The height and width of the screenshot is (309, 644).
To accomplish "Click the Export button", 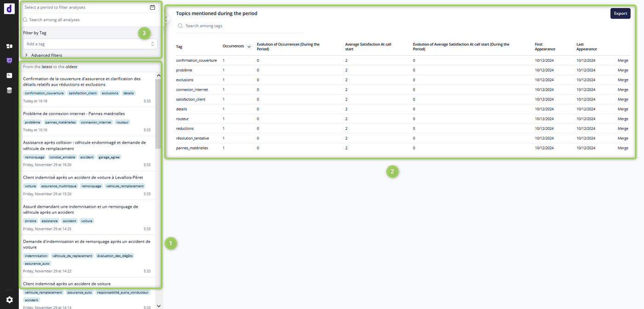I will (620, 13).
